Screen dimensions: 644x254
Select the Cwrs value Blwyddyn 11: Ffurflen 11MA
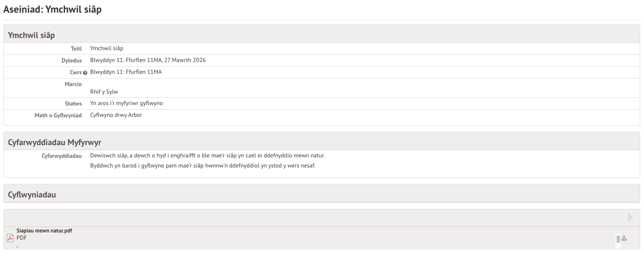(x=126, y=72)
